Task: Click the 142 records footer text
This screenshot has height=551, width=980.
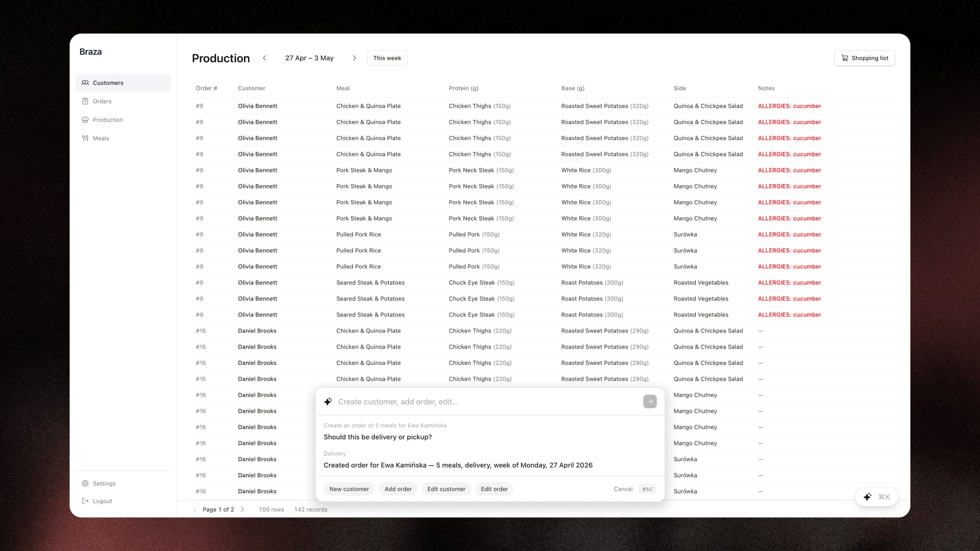Action: coord(311,509)
